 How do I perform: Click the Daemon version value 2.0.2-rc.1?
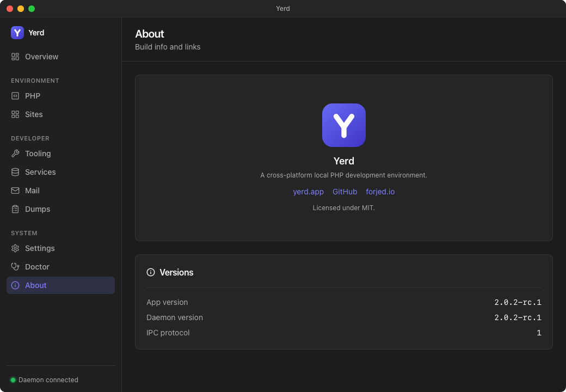coord(518,317)
